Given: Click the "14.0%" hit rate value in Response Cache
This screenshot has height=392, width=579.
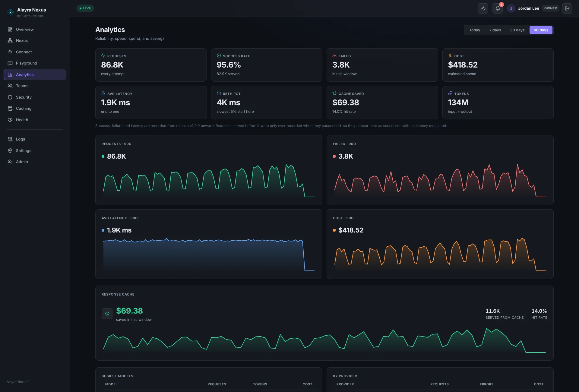Looking at the screenshot, I should coord(539,311).
